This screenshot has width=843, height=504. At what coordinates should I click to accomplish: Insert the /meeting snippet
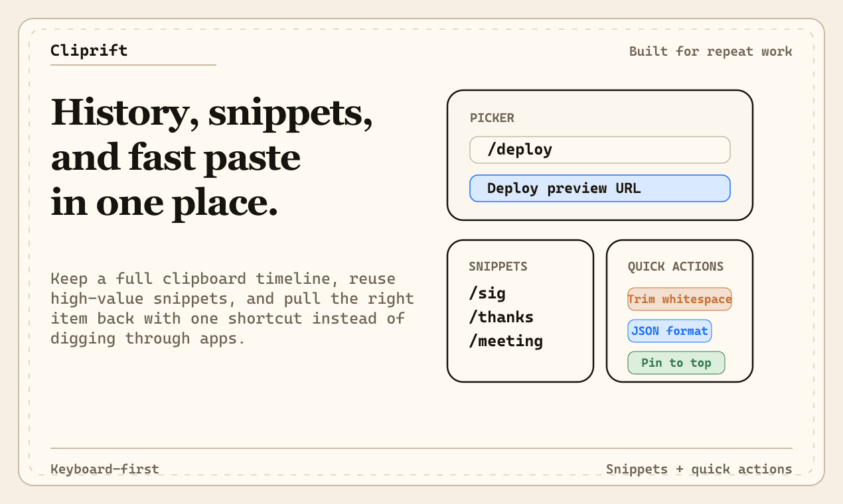(x=506, y=341)
